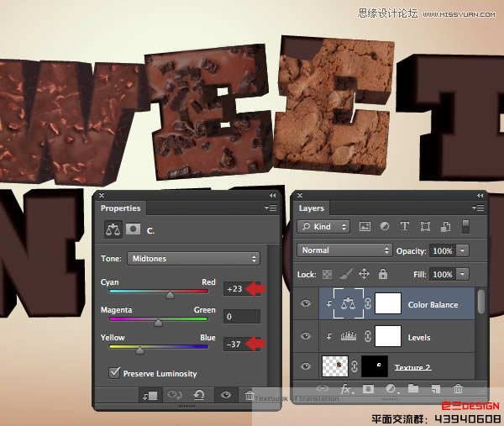Viewport: 504px width, 426px height.
Task: Hide the Color Balance layer
Action: 306,303
